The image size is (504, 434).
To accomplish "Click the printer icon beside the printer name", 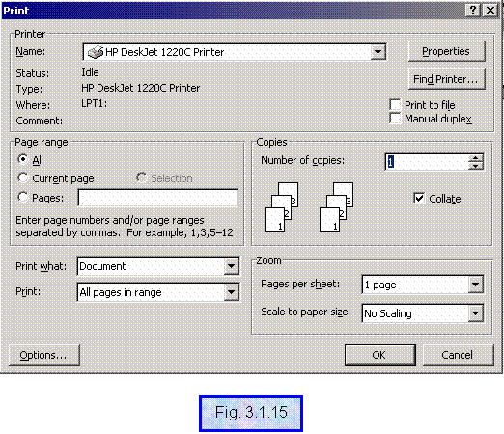I will click(96, 52).
